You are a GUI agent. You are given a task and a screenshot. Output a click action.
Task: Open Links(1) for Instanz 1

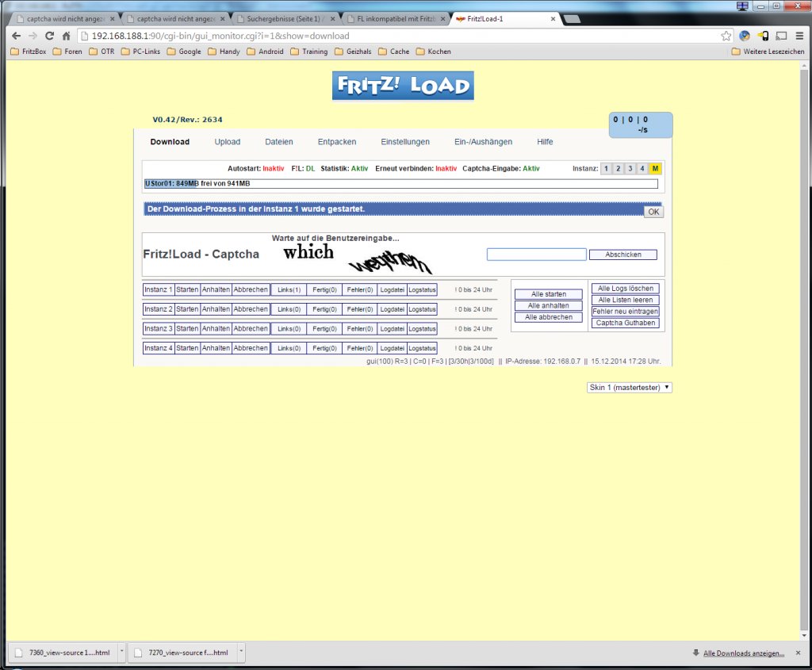point(289,289)
